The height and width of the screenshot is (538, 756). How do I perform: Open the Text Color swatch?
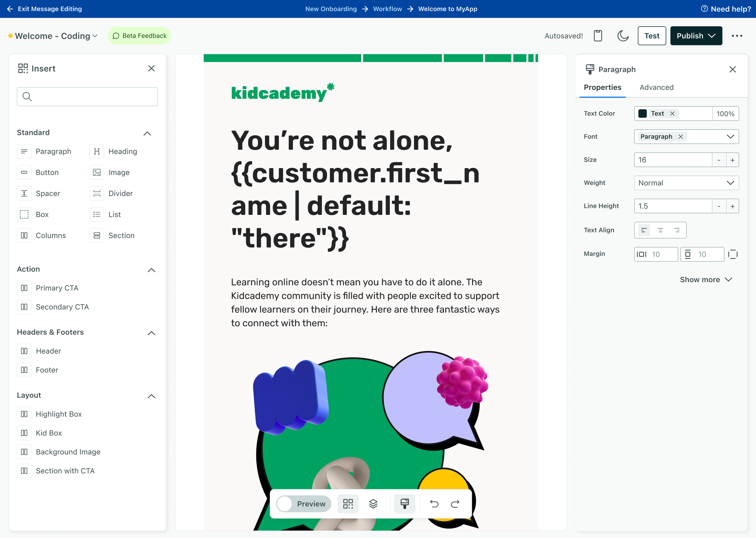coord(643,113)
